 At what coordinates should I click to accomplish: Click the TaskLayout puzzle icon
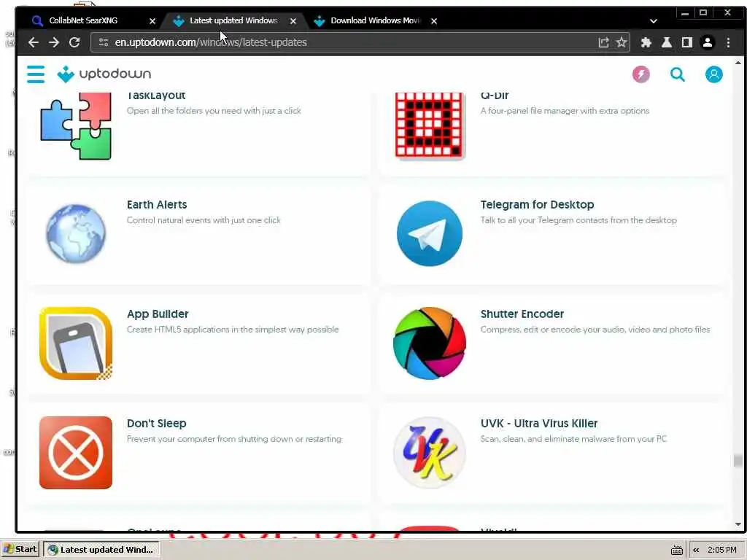click(x=76, y=125)
